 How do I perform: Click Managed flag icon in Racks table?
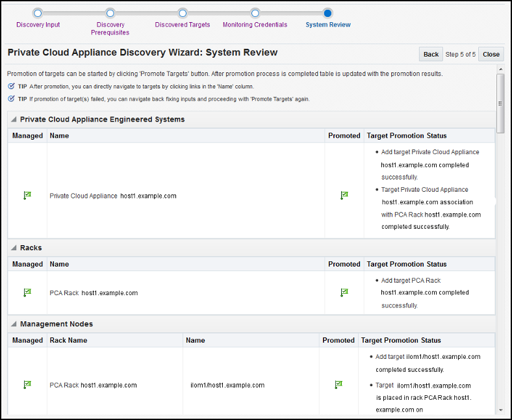27,293
